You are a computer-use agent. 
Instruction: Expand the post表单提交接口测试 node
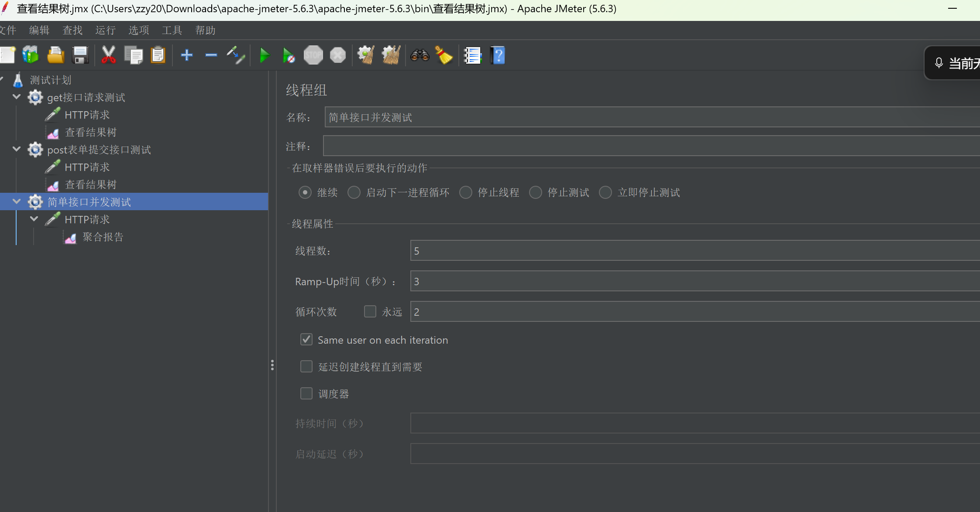click(x=16, y=149)
